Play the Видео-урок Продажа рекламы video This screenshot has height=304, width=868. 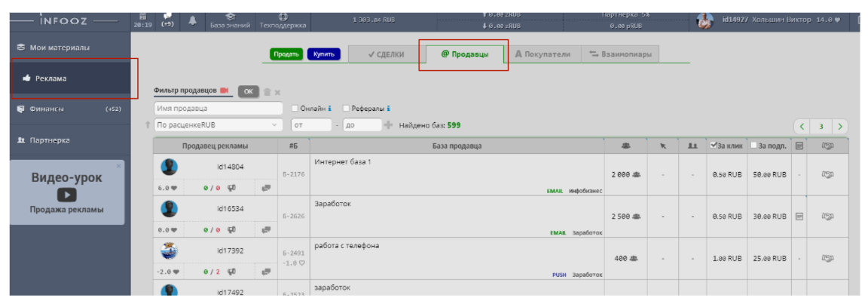[x=67, y=195]
